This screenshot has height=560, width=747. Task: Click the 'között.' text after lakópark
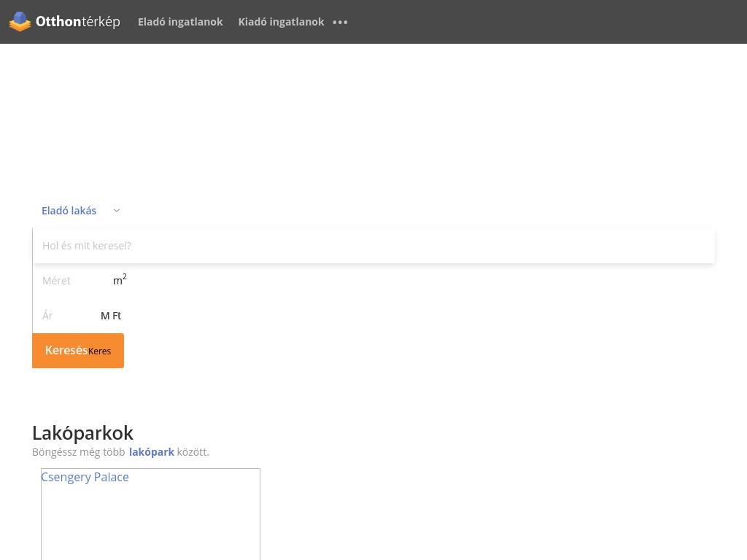pyautogui.click(x=193, y=452)
